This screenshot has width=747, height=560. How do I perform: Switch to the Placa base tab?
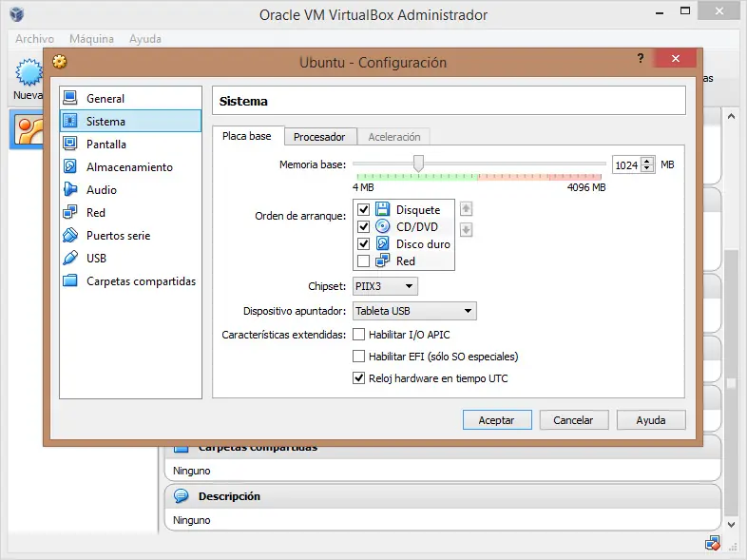(x=247, y=136)
